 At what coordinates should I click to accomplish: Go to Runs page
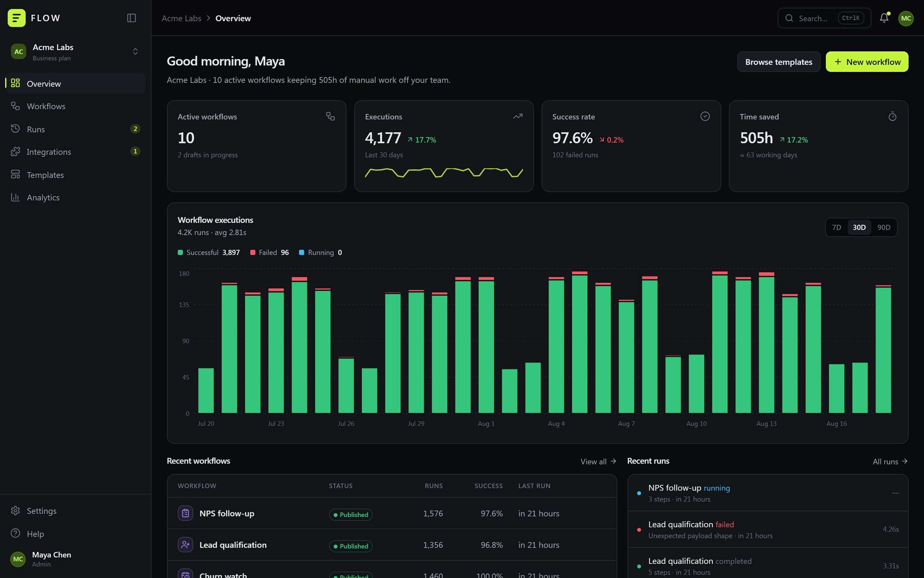click(x=75, y=129)
